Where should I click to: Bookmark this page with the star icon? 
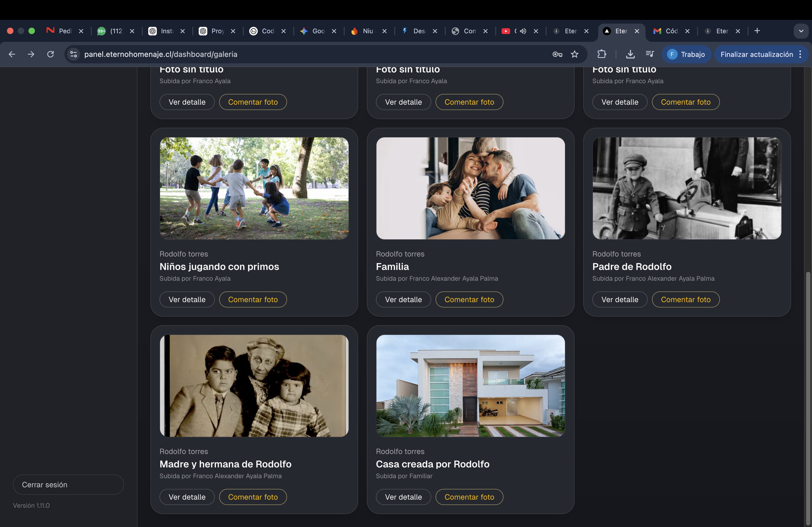tap(575, 54)
